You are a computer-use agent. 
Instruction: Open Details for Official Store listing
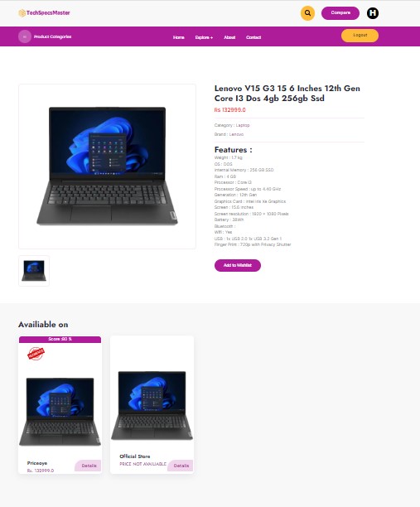tap(181, 466)
